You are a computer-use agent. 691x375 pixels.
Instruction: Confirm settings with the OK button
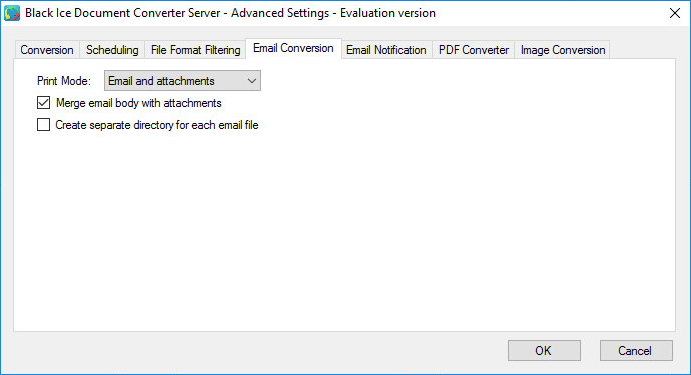pyautogui.click(x=544, y=350)
